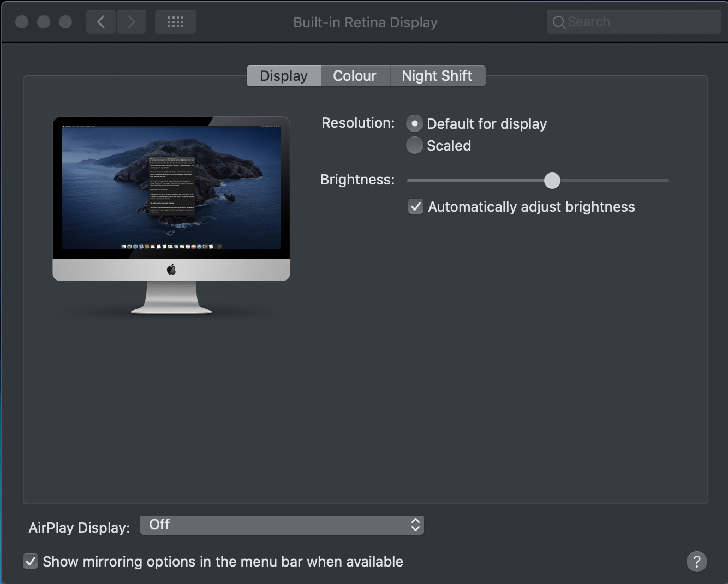728x584 pixels.
Task: Click the Resolution label
Action: pos(357,123)
